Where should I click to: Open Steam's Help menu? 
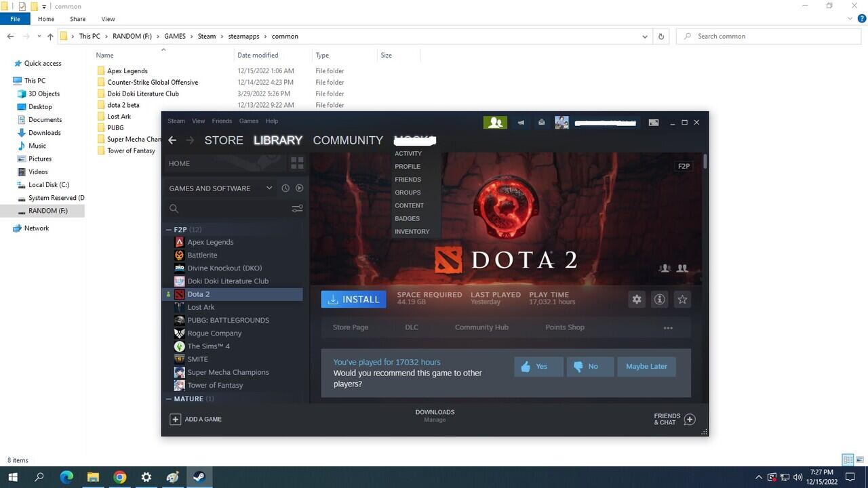tap(272, 121)
